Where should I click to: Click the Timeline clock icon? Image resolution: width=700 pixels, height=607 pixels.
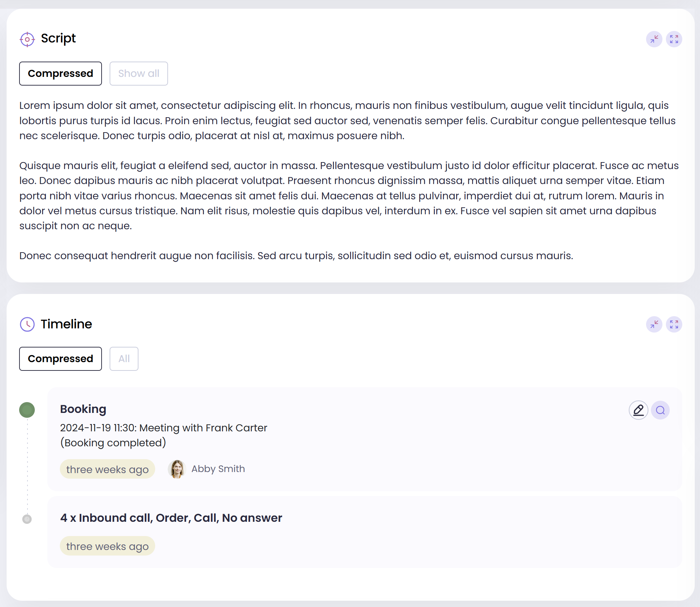click(x=27, y=324)
